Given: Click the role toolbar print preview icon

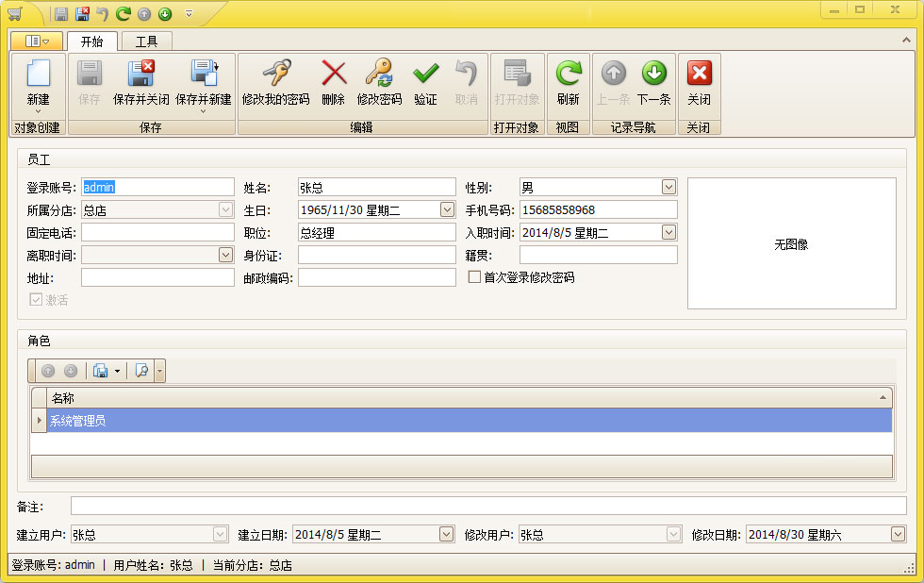Looking at the screenshot, I should coord(142,371).
